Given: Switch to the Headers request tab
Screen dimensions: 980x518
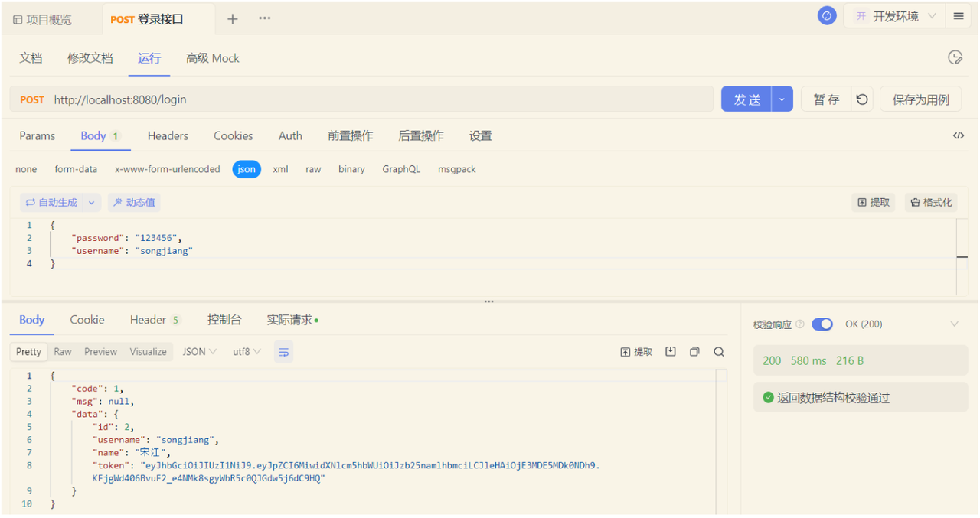Looking at the screenshot, I should click(x=168, y=136).
